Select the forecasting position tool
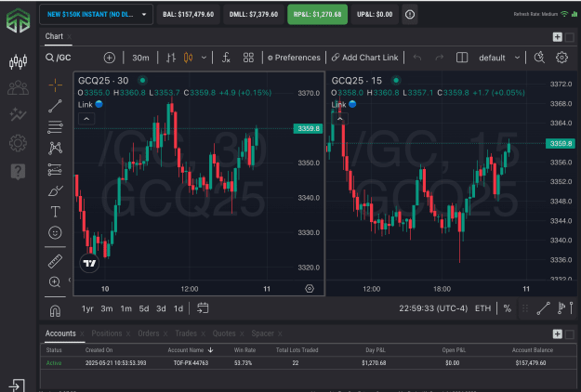 (55, 170)
